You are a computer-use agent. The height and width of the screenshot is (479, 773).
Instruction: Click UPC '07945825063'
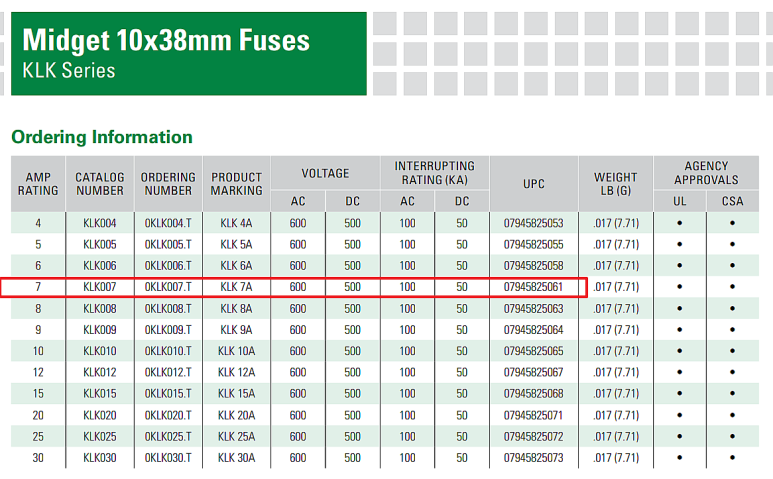tap(533, 308)
